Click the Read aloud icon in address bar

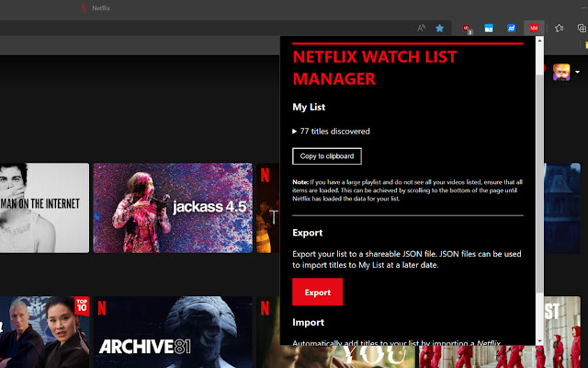pos(422,28)
